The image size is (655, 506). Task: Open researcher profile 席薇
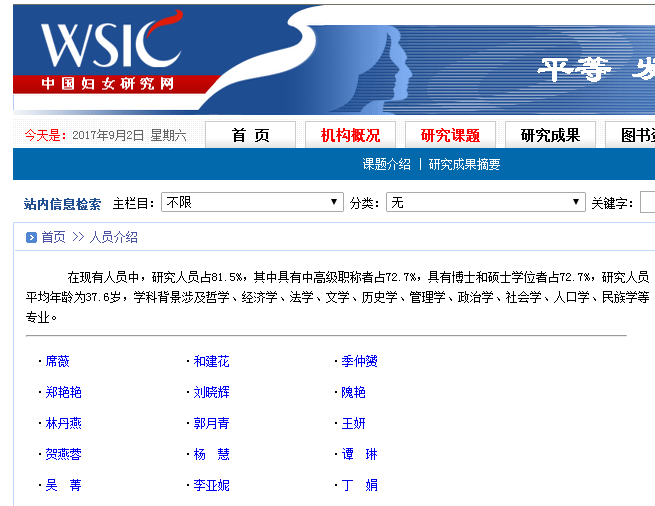58,362
